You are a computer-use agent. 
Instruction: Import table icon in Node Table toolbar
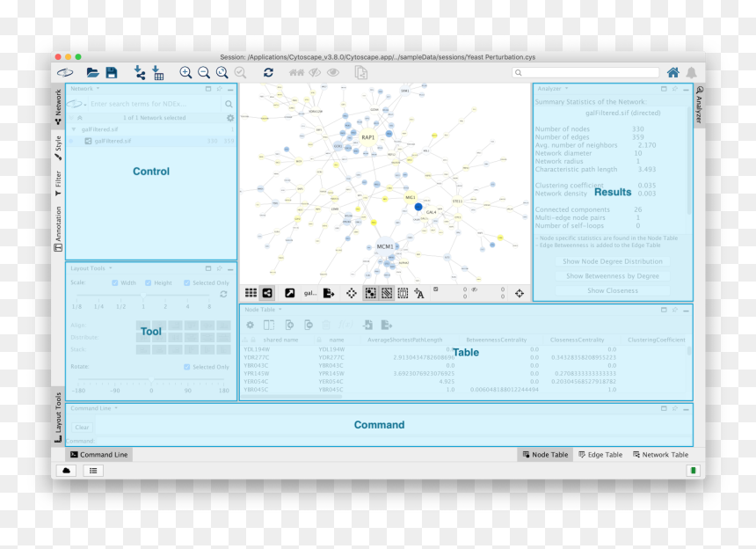(x=367, y=326)
